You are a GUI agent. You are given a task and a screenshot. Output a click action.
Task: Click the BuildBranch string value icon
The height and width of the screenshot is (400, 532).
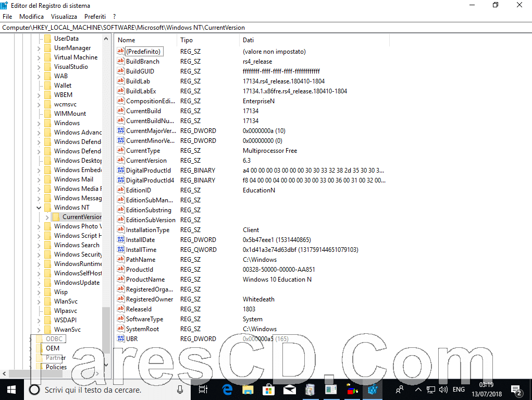pyautogui.click(x=121, y=61)
